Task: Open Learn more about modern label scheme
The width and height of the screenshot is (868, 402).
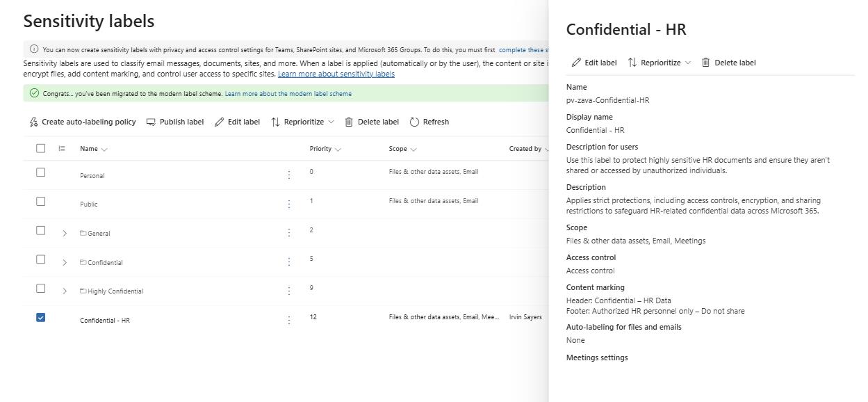Action: click(288, 94)
